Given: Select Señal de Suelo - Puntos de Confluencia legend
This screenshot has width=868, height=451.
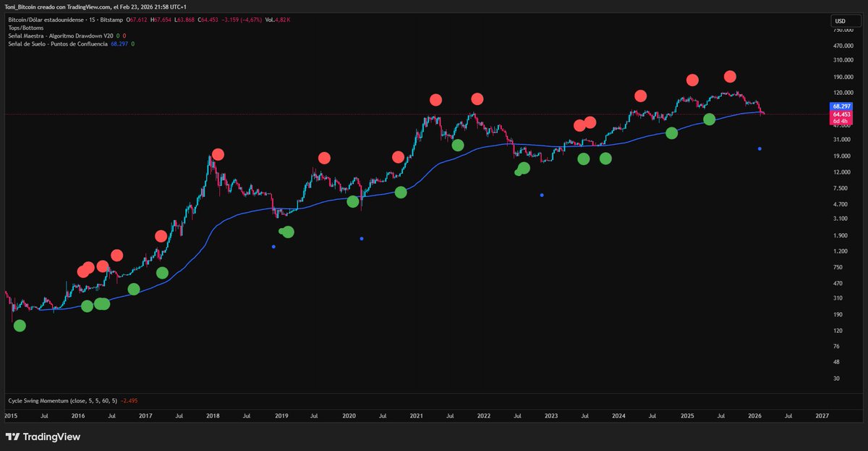Looking at the screenshot, I should [x=58, y=44].
